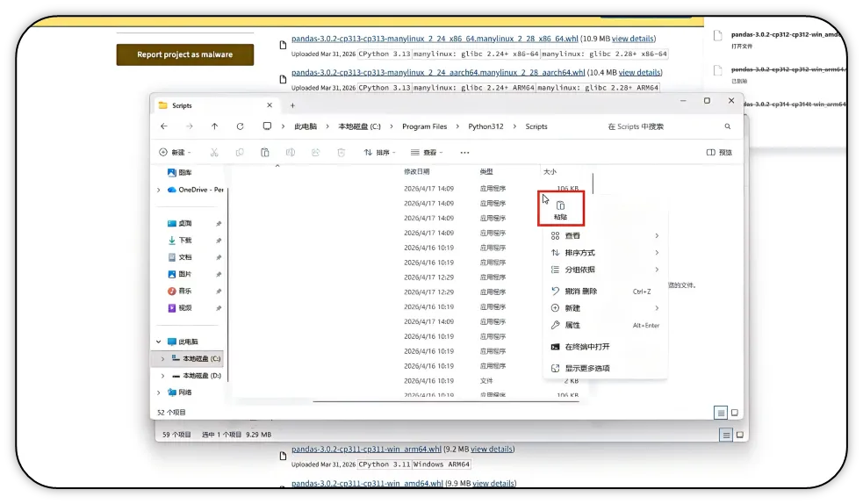Click the Paste clipboard icon in Explorer toolbar
The width and height of the screenshot is (863, 504).
click(265, 153)
